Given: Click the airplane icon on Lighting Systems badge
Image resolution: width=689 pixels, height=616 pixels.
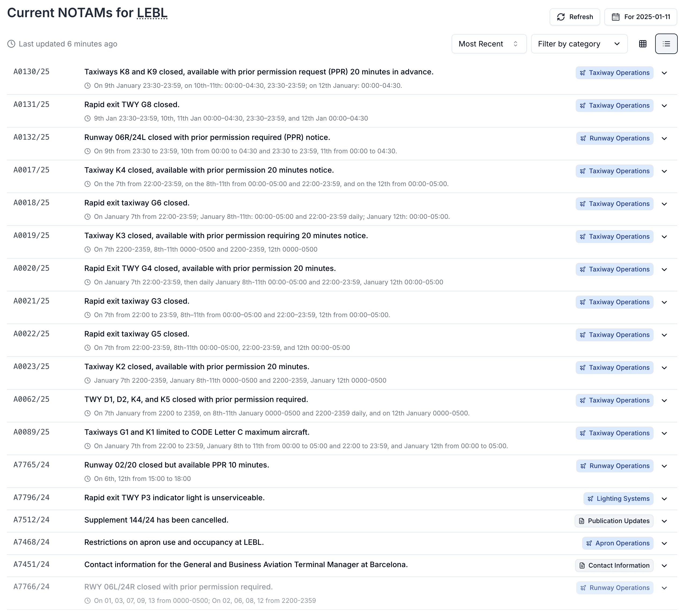Looking at the screenshot, I should pos(590,498).
